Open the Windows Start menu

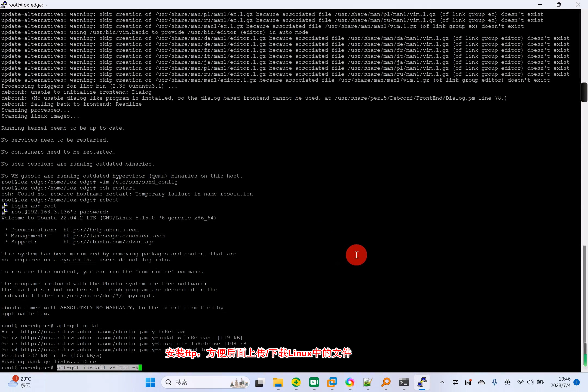150,382
